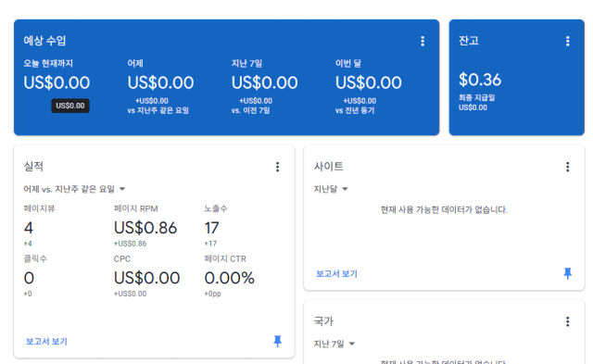Open the 국가 card three-dot menu
593x364 pixels.
click(567, 321)
